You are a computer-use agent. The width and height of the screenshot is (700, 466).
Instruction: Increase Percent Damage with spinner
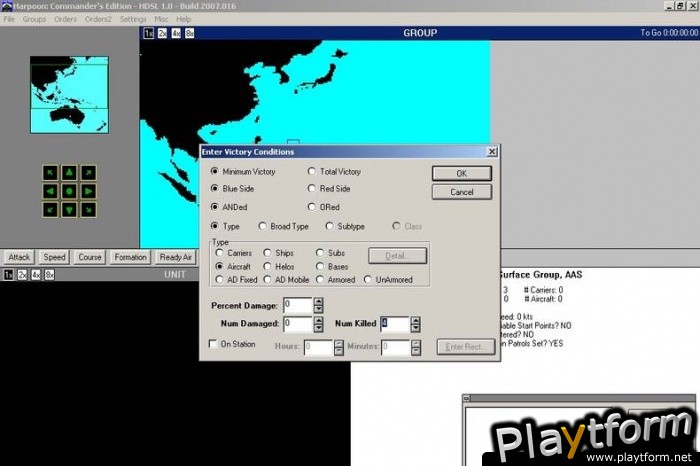[318, 302]
